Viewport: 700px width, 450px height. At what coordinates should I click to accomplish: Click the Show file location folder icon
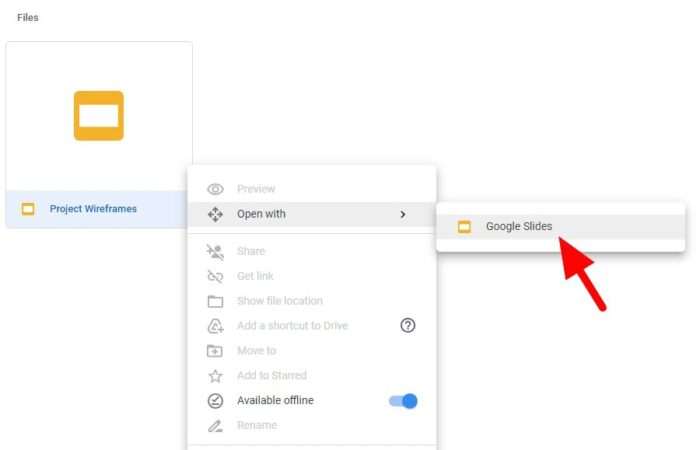215,302
